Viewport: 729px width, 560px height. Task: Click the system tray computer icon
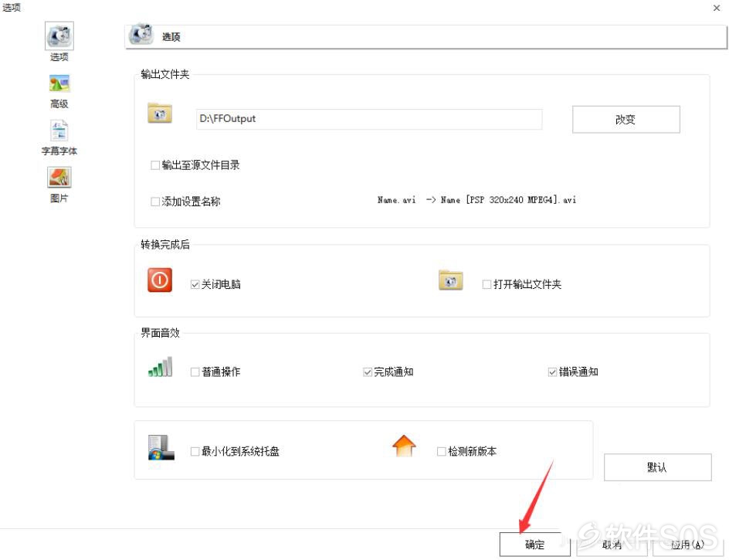[x=161, y=447]
